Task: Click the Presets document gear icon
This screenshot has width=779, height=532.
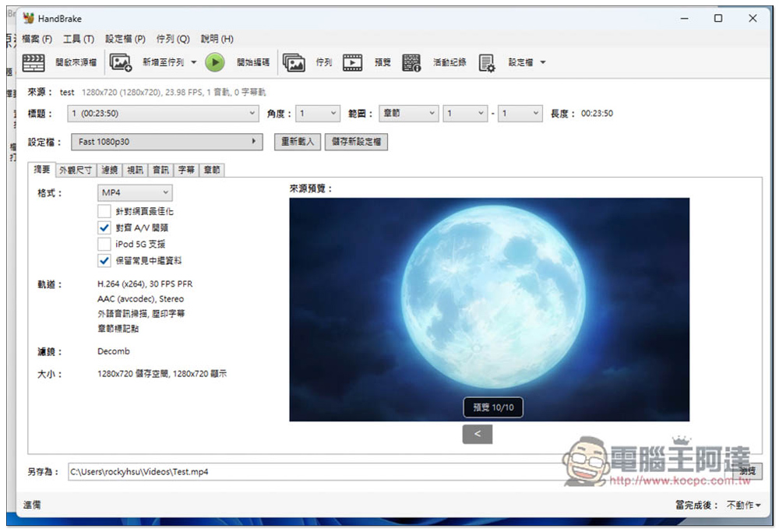Action: (x=487, y=63)
